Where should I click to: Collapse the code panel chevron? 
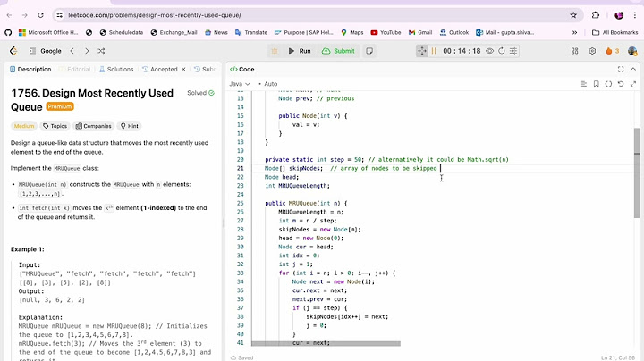(x=633, y=70)
